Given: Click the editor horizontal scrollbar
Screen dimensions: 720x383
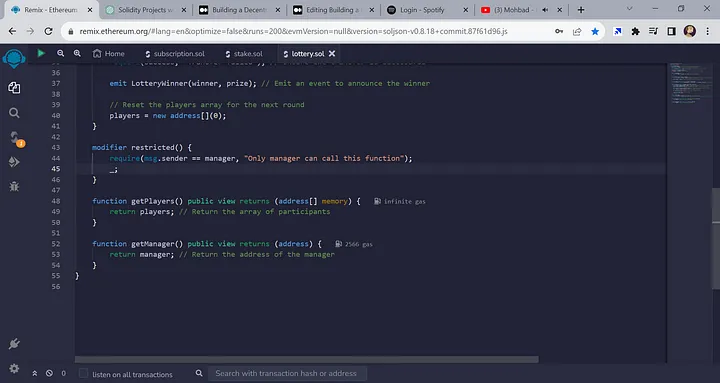Looking at the screenshot, I should click(307, 360).
